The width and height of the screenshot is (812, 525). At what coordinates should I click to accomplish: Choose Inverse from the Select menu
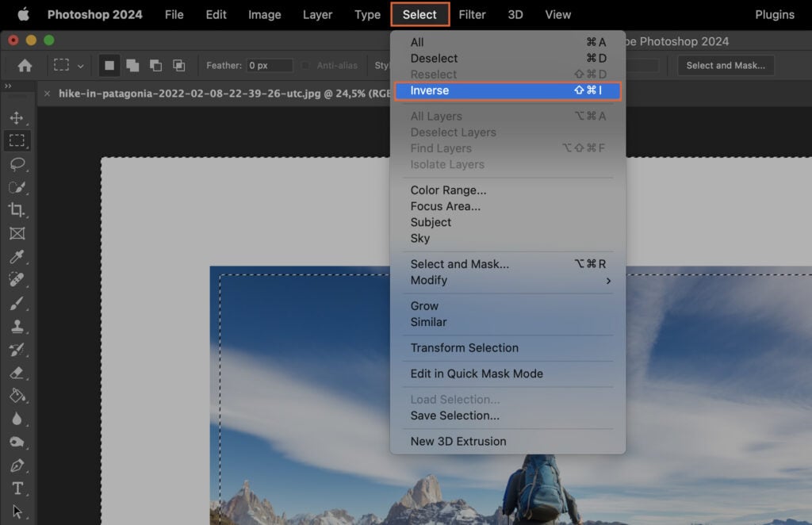(429, 90)
